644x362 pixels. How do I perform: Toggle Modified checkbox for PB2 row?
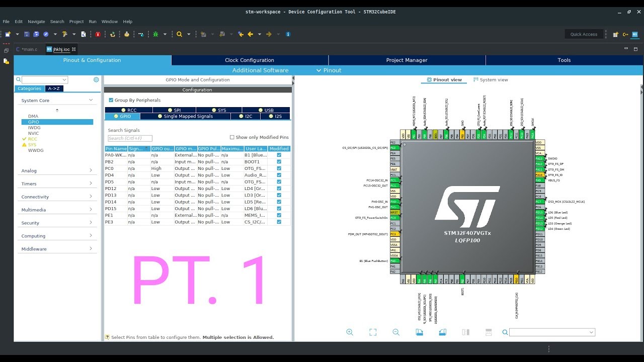[x=279, y=162]
